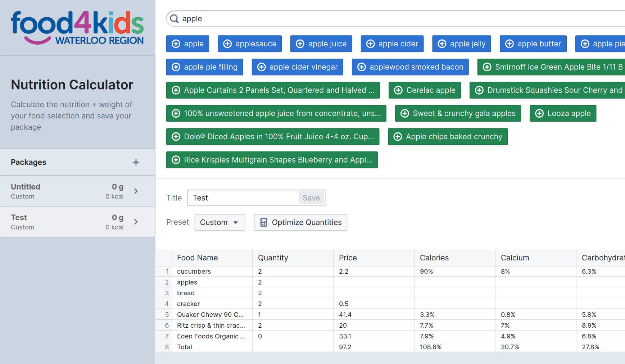Click the Save button next to the title
This screenshot has height=364, width=625.
point(311,198)
